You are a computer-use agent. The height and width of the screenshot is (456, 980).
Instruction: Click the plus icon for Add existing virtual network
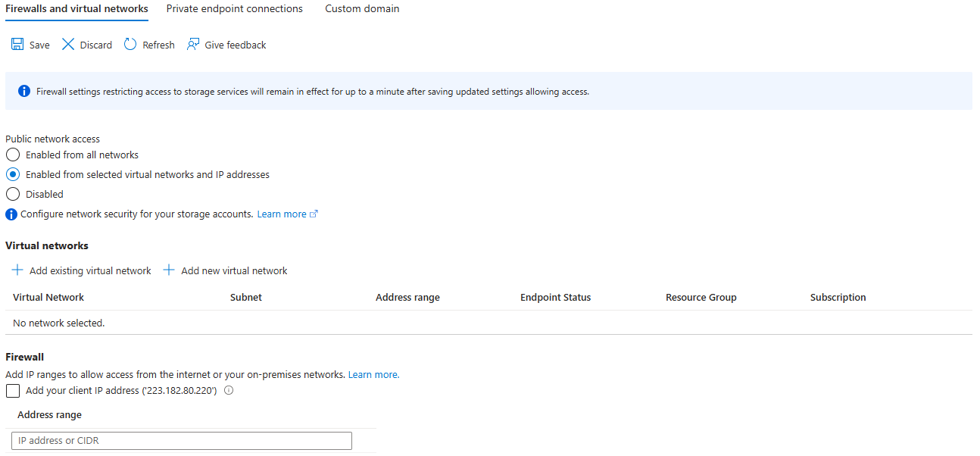(x=17, y=270)
